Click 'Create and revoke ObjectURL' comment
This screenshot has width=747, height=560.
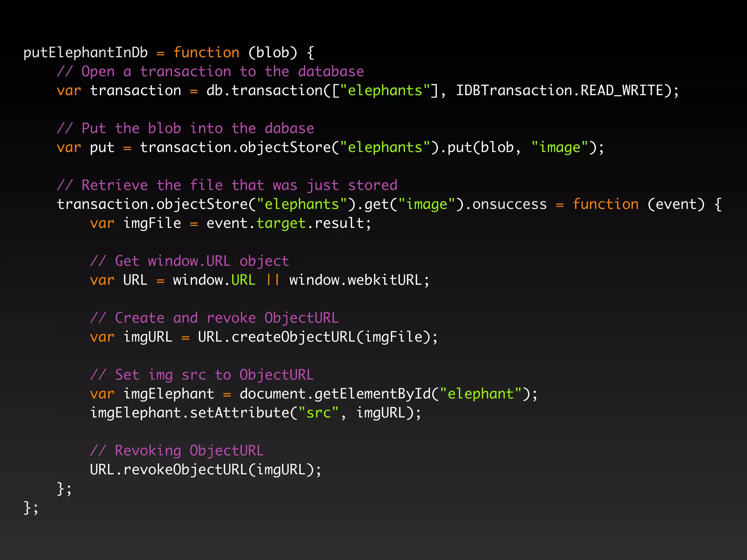[214, 318]
